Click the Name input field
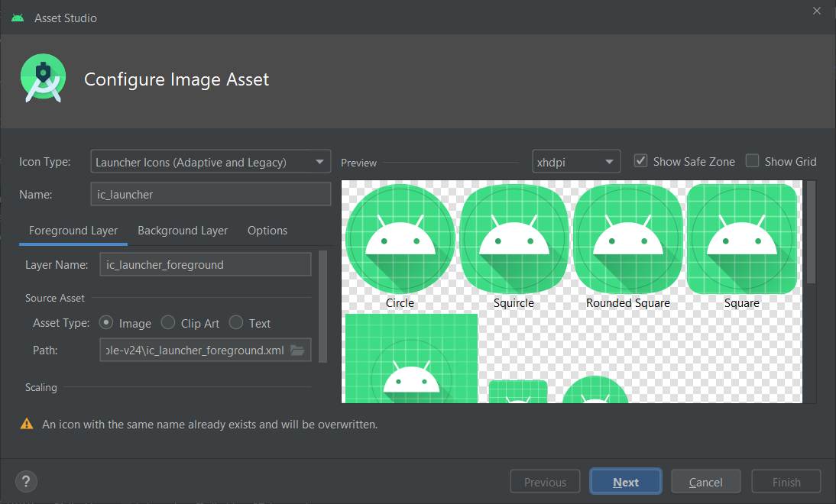 (211, 194)
